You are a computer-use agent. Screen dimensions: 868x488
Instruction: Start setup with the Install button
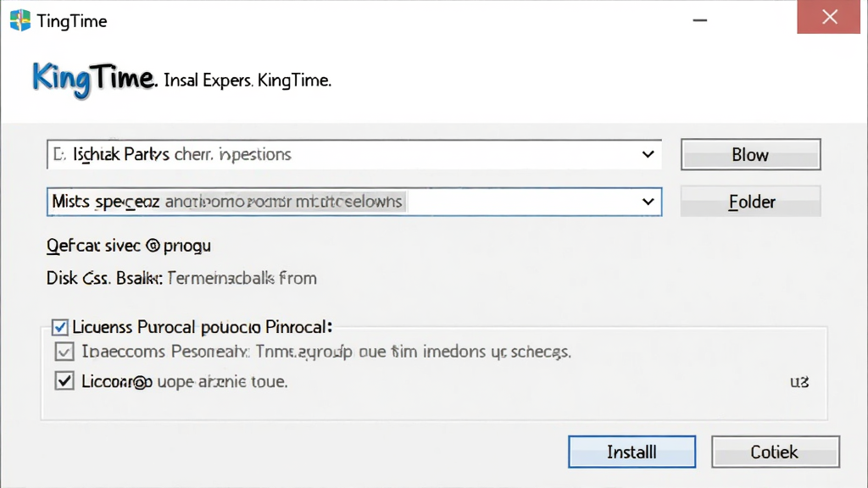(x=632, y=452)
